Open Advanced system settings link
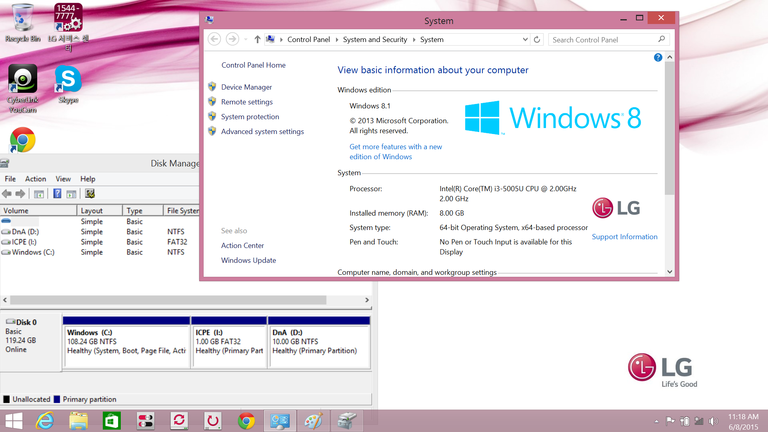768x432 pixels. coord(262,131)
